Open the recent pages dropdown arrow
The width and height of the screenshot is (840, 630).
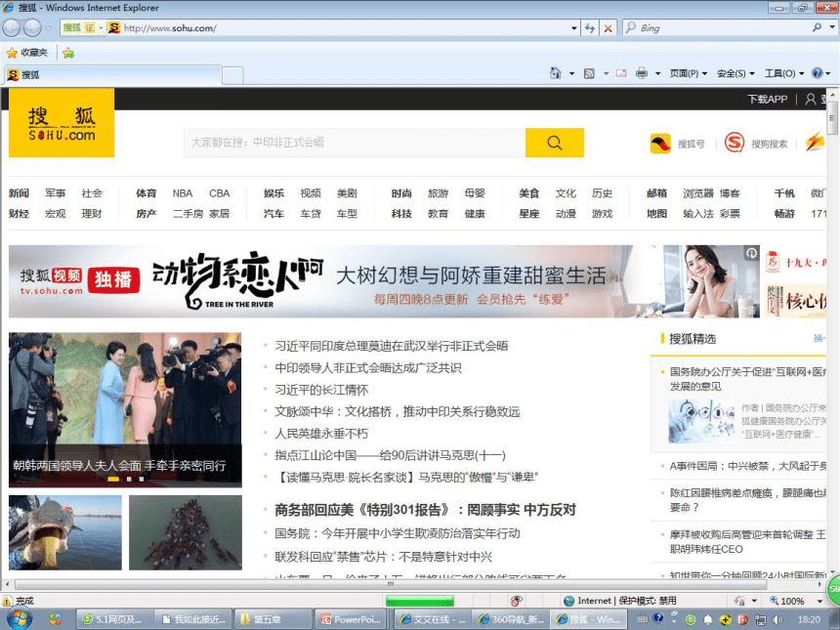pyautogui.click(x=49, y=28)
